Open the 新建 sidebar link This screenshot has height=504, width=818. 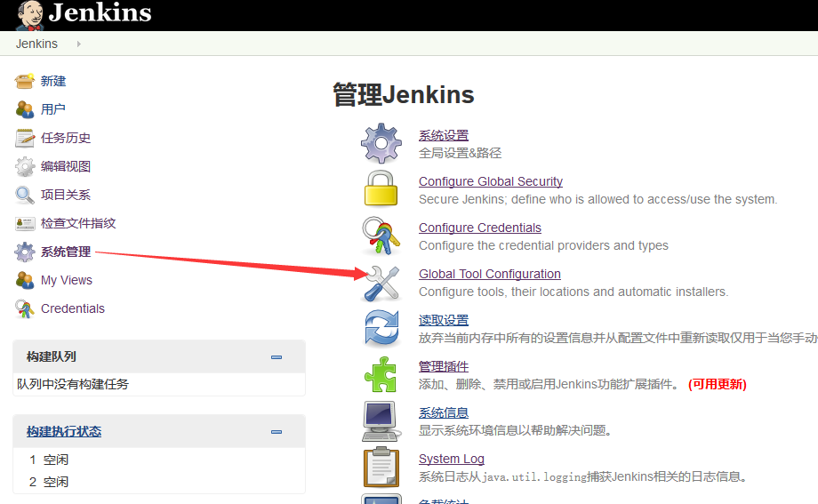point(53,82)
